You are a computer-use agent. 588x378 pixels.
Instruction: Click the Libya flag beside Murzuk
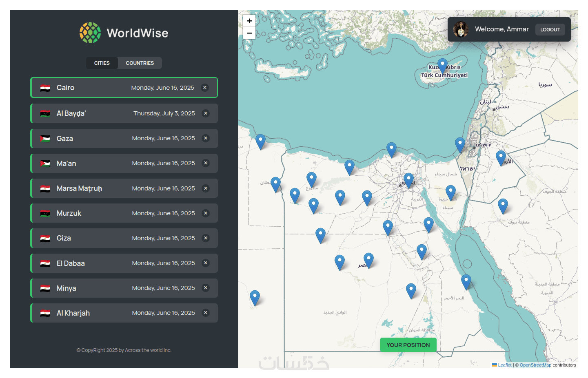(x=45, y=213)
